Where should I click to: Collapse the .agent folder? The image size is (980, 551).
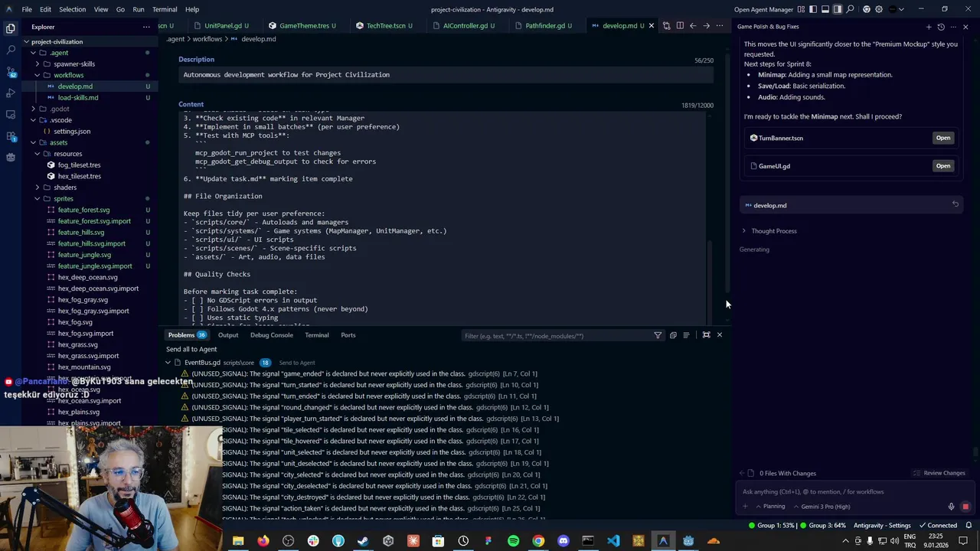pyautogui.click(x=33, y=53)
